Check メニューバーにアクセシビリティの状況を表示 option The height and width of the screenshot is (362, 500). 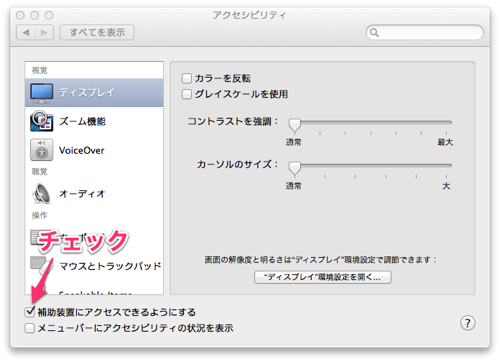tap(30, 328)
